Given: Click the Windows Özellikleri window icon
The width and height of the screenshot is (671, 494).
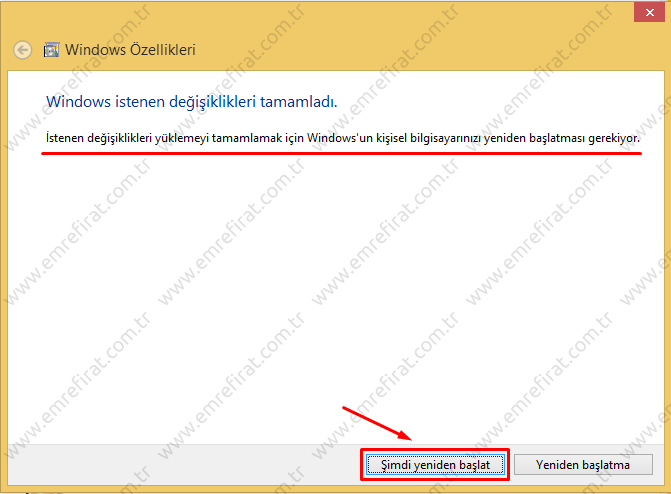Looking at the screenshot, I should pos(51,49).
